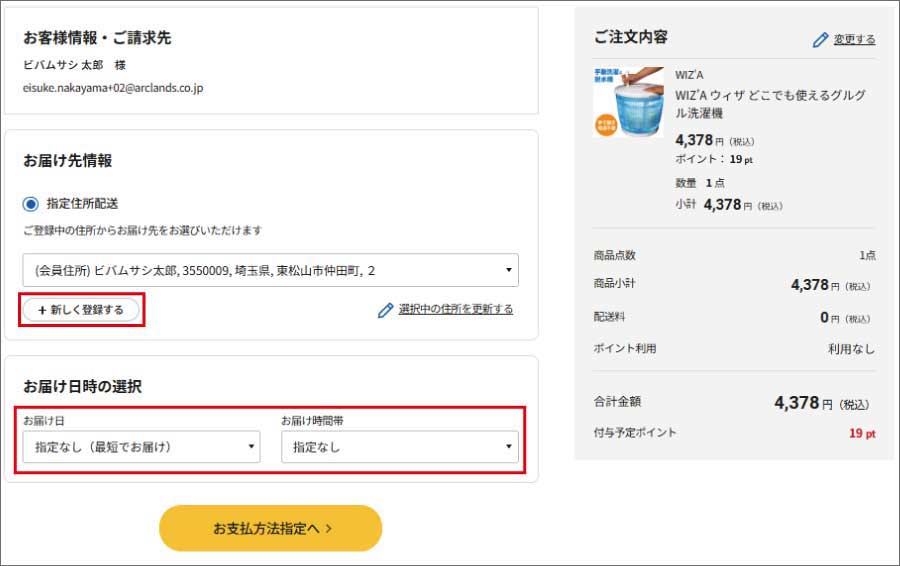Select the 指定住所配送 radio button
900x566 pixels.
tap(31, 203)
